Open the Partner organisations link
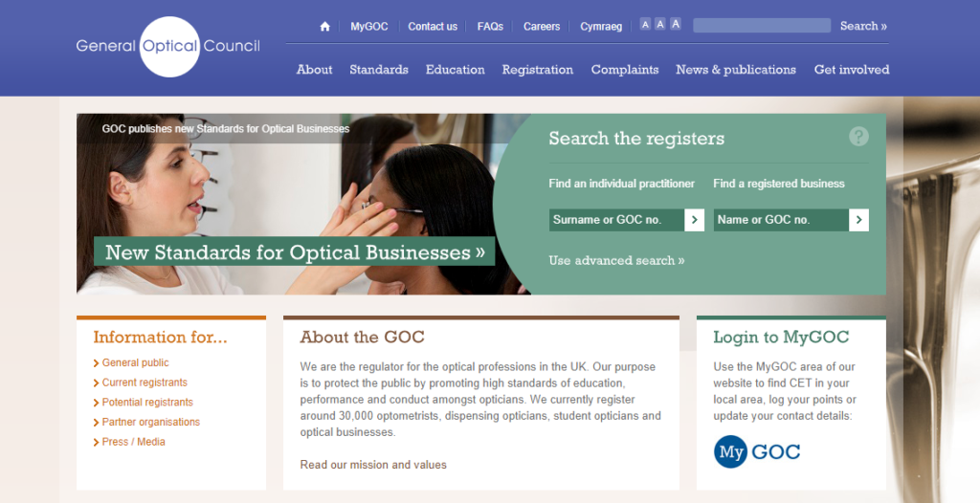Screen dimensions: 980x503 click(150, 422)
